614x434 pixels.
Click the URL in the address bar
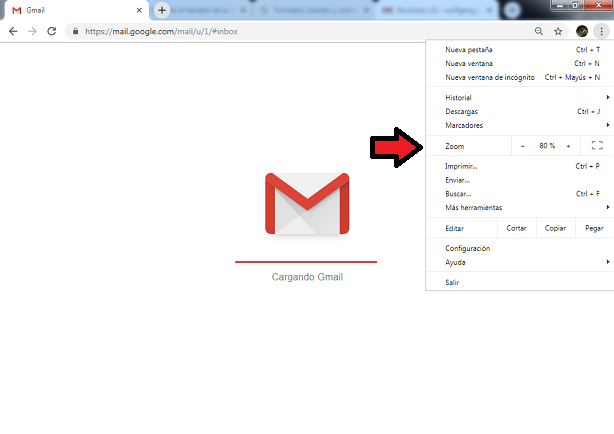(x=161, y=31)
